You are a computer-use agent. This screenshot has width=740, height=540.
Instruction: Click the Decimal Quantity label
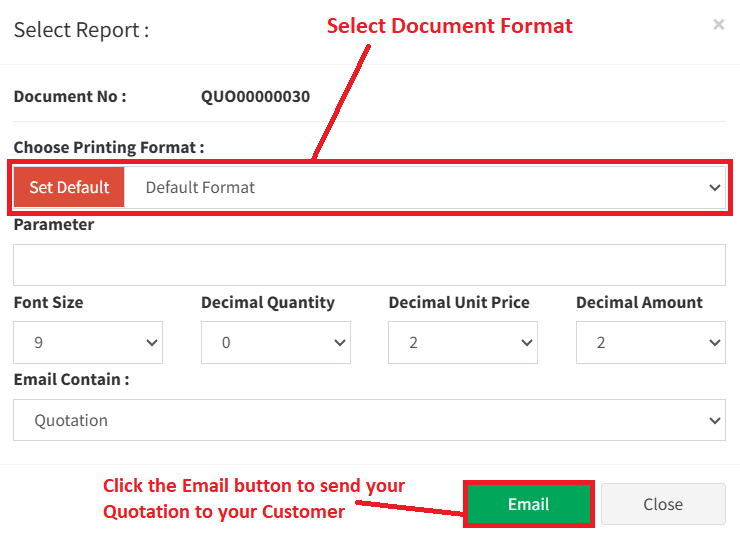[268, 302]
